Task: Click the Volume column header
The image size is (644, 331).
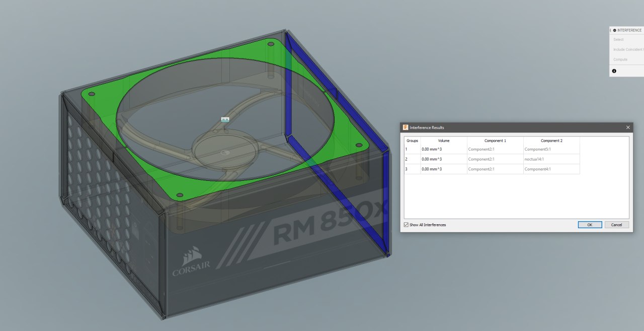Action: [x=444, y=141]
